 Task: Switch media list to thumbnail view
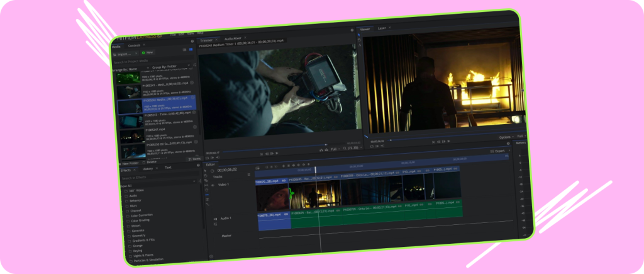[191, 49]
